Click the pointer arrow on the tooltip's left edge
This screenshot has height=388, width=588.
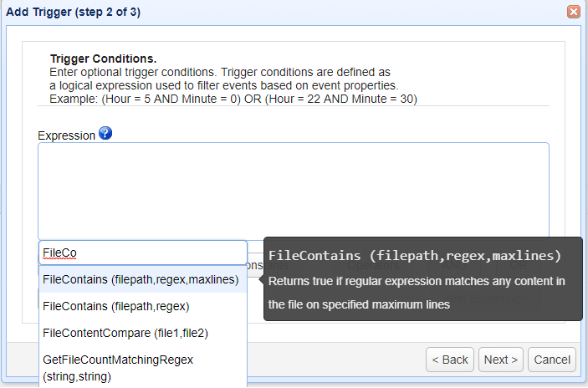[262, 280]
